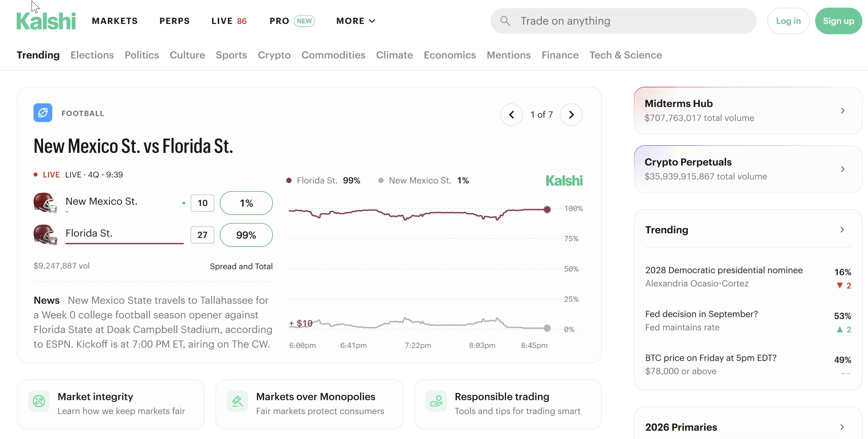Open 2028 Democratic presidential nominee market
This screenshot has height=439, width=868.
pyautogui.click(x=748, y=277)
